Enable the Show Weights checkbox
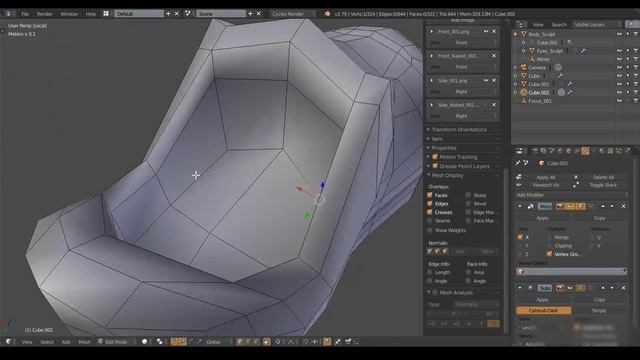Screen dimensions: 640x360 point(430,230)
